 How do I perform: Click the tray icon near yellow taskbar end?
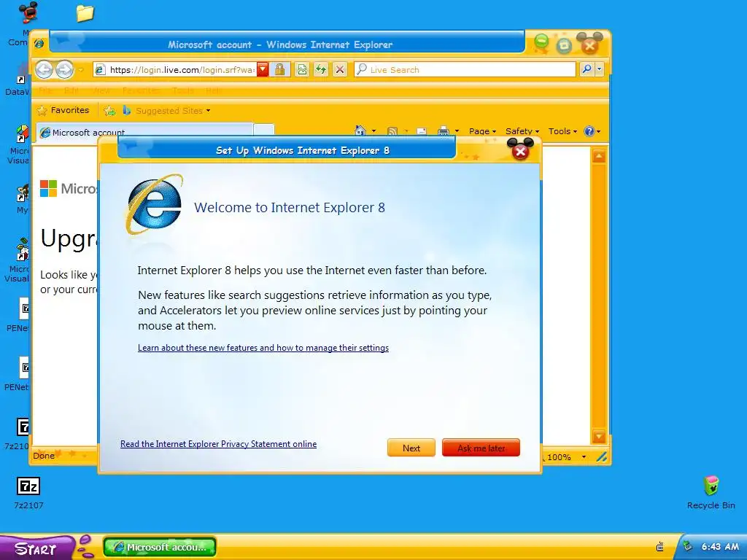coord(659,547)
